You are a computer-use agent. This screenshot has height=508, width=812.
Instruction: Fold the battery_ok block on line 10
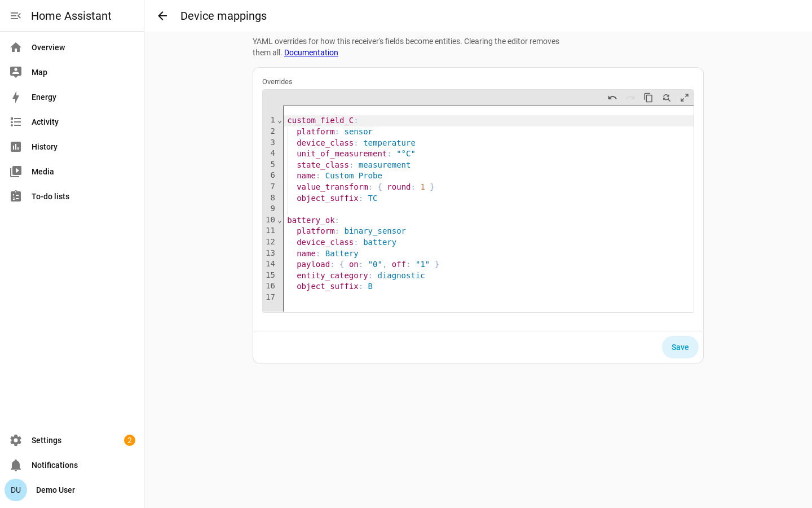tap(280, 221)
